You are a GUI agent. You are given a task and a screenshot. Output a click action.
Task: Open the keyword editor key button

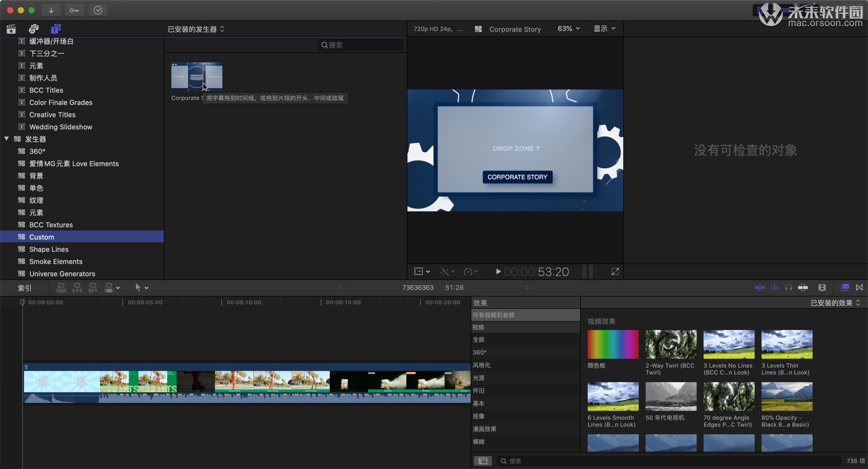[x=74, y=10]
